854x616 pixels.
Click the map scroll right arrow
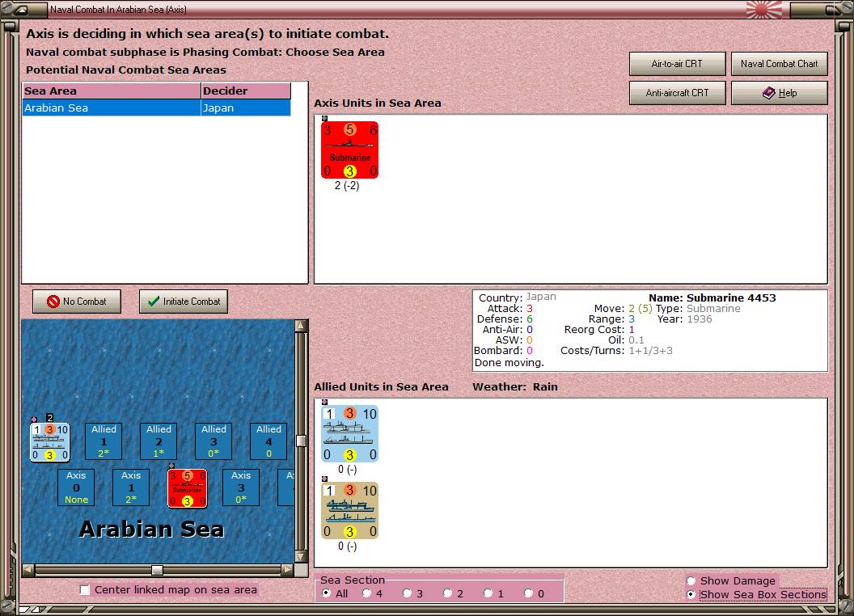(x=287, y=570)
